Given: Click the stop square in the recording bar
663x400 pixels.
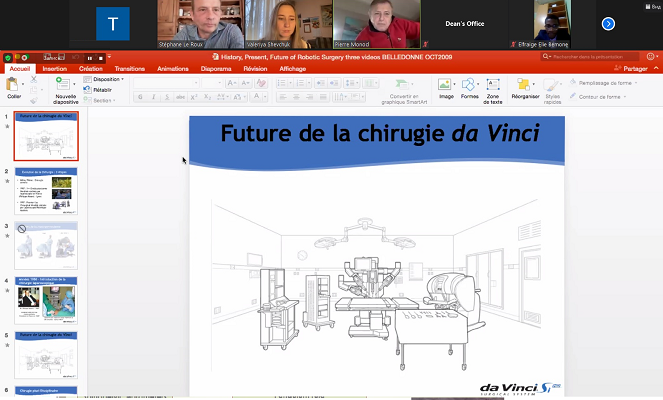Looking at the screenshot, I should [100, 58].
